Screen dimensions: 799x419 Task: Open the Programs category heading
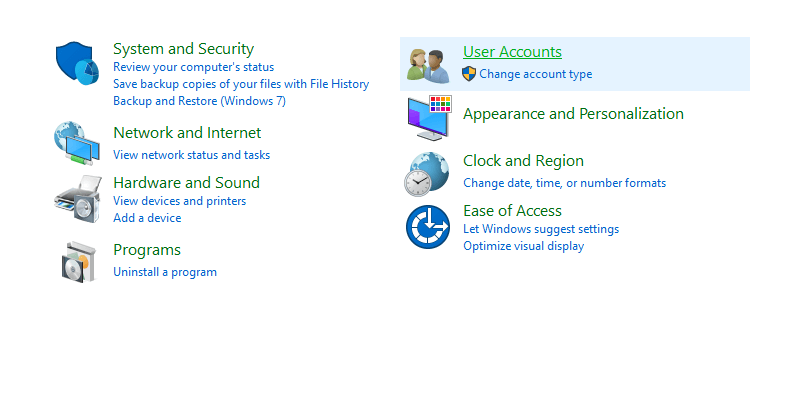point(147,250)
